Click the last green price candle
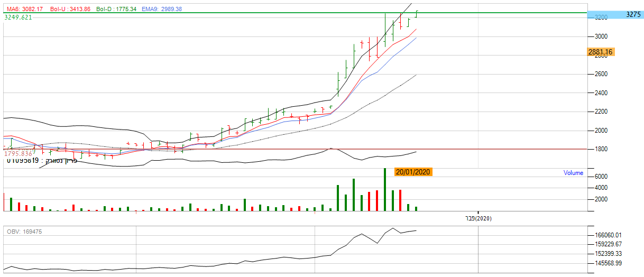Viewport: 644px width, 277px height. (x=417, y=14)
